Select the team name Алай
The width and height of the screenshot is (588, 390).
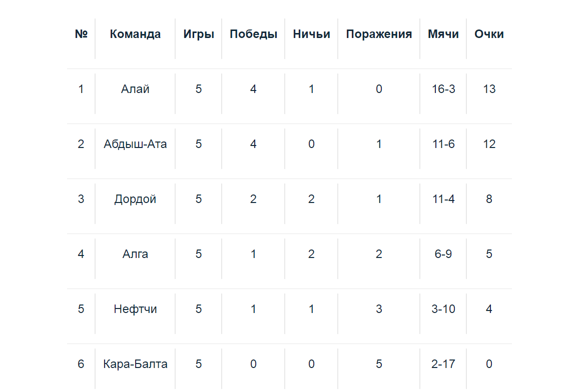[x=135, y=89]
